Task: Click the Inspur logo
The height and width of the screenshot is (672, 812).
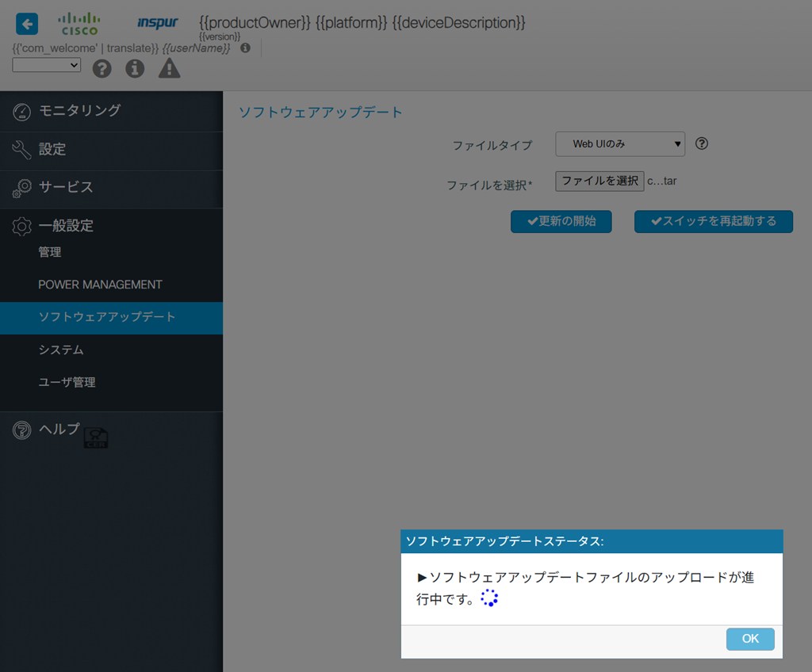Action: coord(157,23)
